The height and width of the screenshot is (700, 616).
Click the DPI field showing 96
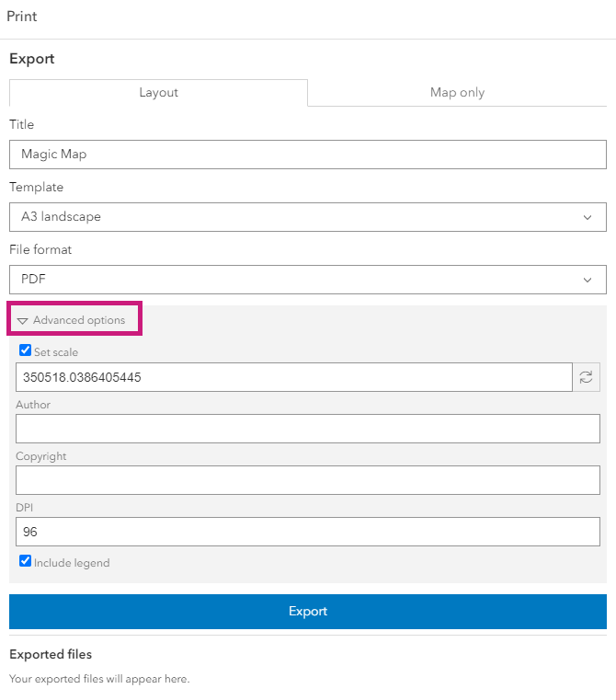click(308, 532)
